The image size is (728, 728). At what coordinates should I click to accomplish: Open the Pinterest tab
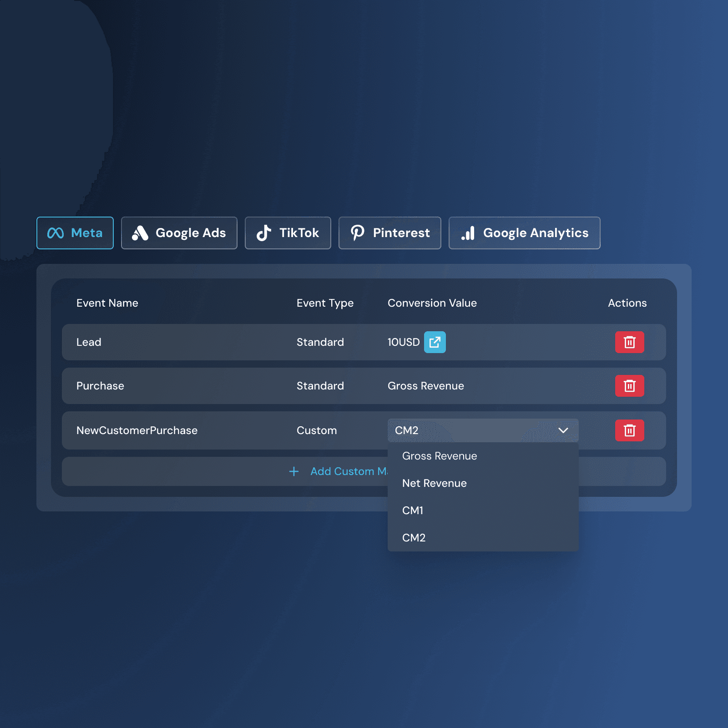390,233
